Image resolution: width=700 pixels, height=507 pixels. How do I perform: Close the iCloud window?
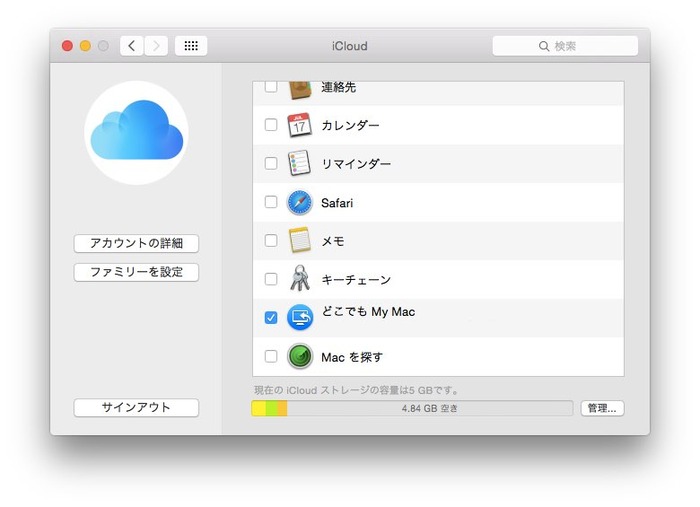67,46
